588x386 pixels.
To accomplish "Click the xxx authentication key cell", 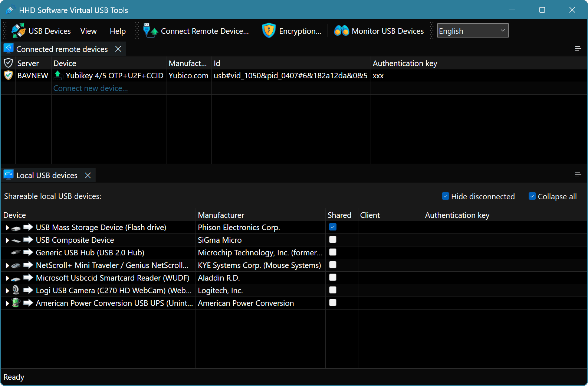I will click(479, 76).
